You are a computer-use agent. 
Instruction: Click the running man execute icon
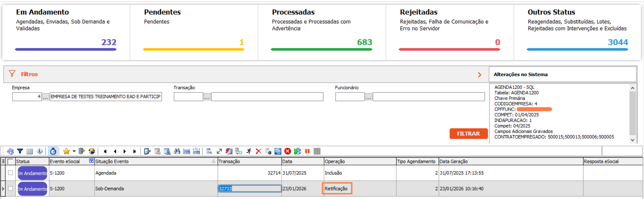(x=249, y=151)
